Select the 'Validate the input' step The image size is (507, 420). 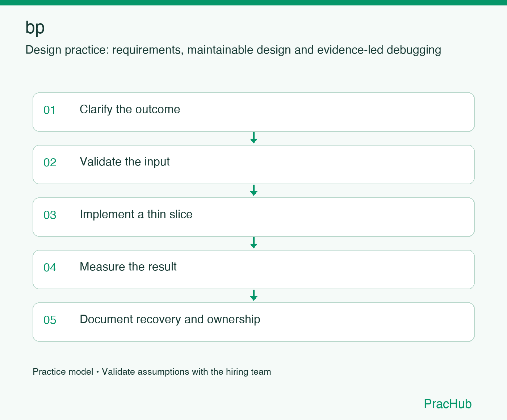253,164
